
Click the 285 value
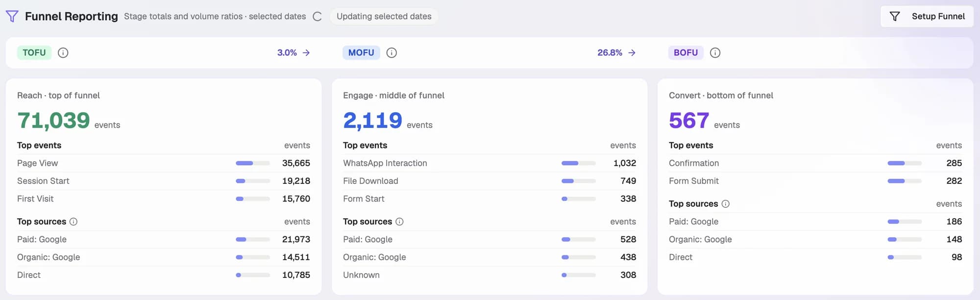coord(954,163)
